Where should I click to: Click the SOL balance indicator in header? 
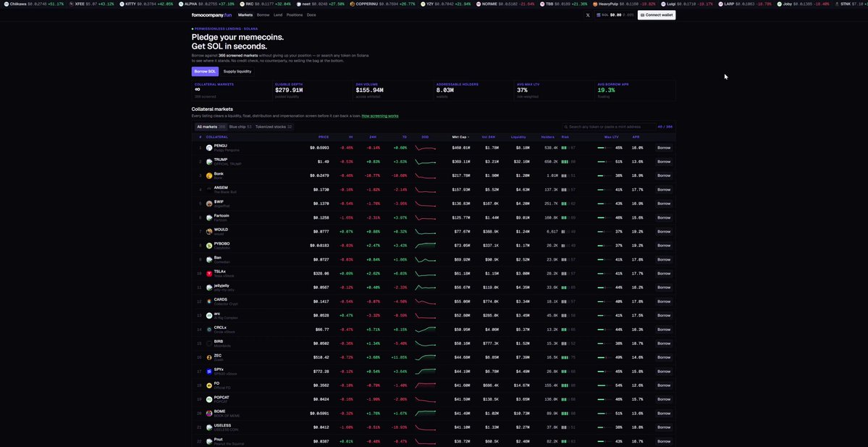[615, 15]
